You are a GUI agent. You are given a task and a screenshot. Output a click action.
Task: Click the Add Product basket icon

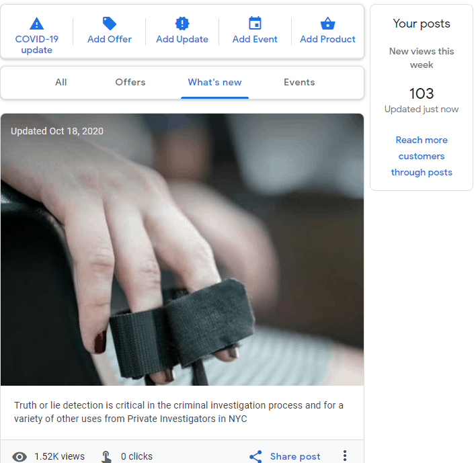(327, 24)
